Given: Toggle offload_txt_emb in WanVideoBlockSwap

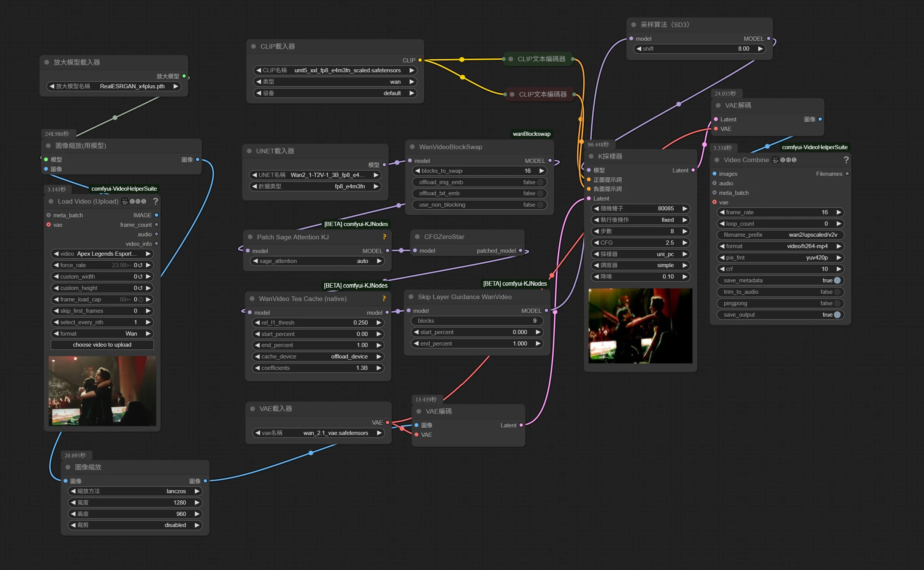Looking at the screenshot, I should click(479, 193).
